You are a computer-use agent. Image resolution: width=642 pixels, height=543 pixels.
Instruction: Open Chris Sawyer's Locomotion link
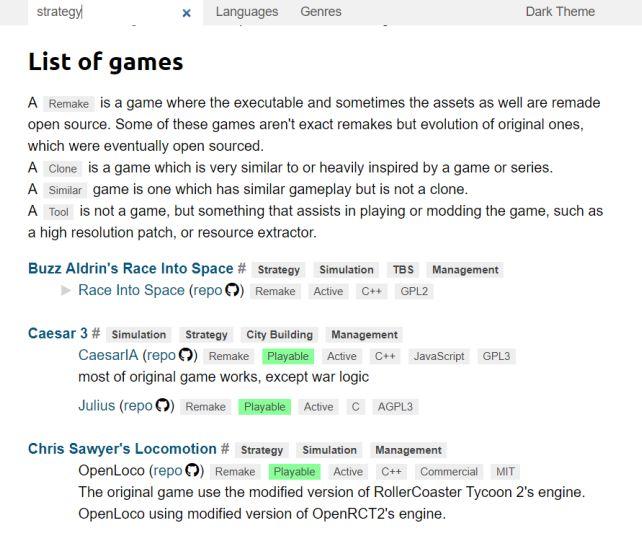122,449
